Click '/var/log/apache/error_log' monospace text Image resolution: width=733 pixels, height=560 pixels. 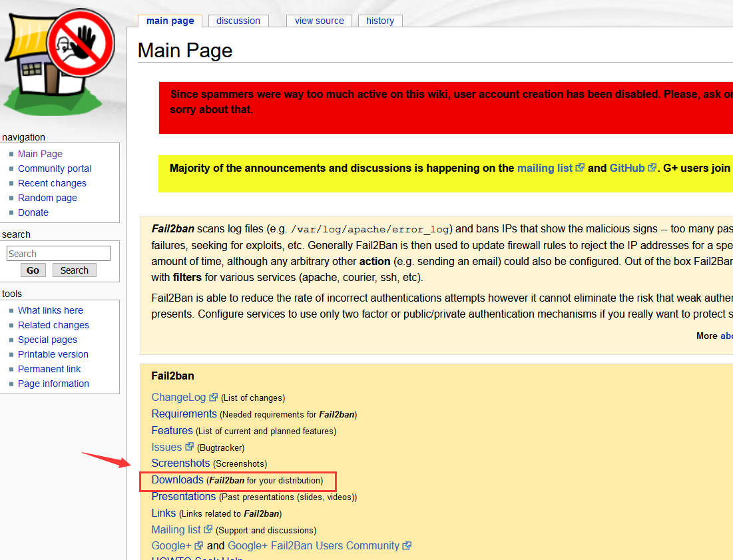[369, 229]
